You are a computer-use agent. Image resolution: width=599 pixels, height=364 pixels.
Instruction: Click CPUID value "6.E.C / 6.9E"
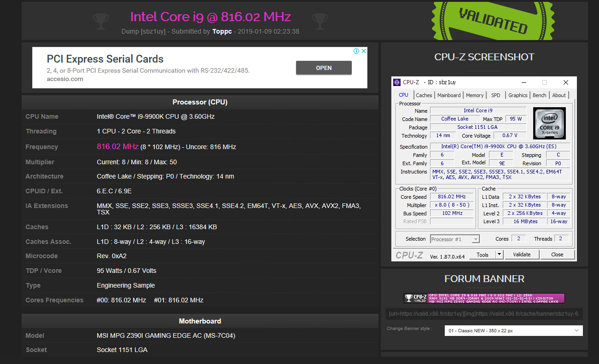(x=115, y=191)
